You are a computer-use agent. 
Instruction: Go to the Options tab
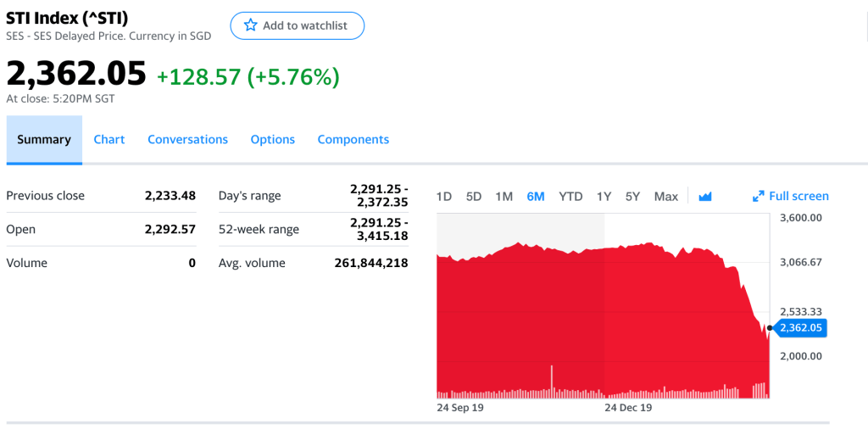tap(272, 139)
